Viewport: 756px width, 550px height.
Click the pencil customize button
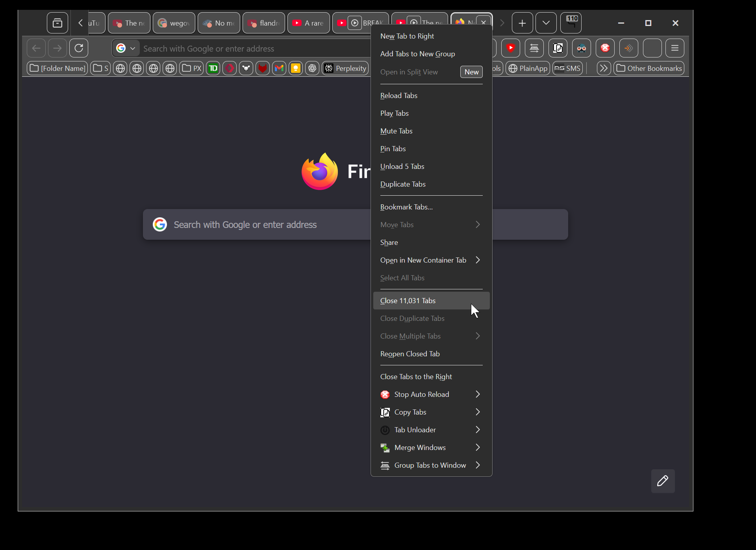[x=663, y=481]
